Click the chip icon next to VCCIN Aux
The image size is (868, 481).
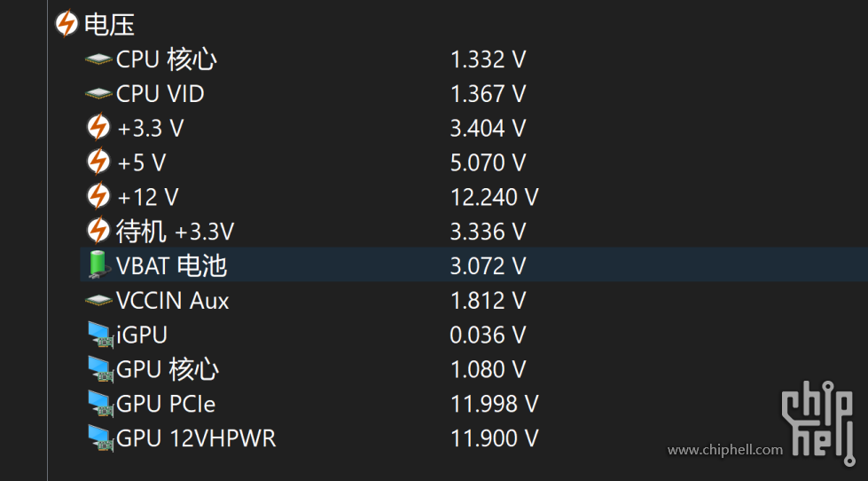(x=98, y=301)
